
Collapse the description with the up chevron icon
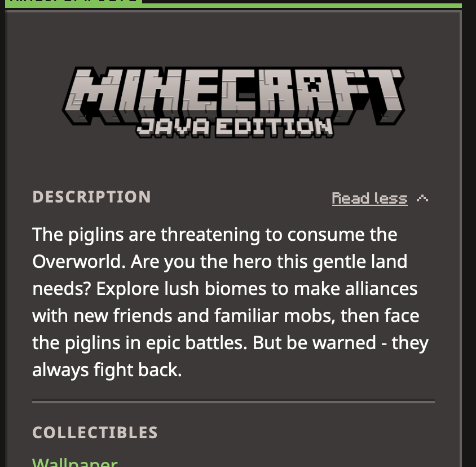[422, 199]
